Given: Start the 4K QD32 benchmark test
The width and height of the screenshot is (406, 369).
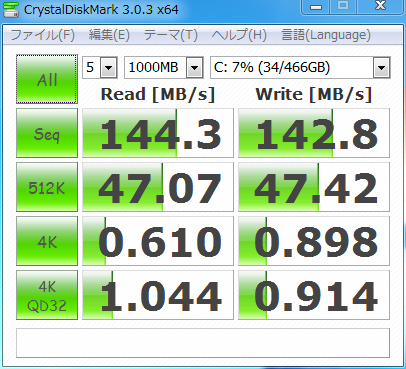Looking at the screenshot, I should [47, 295].
